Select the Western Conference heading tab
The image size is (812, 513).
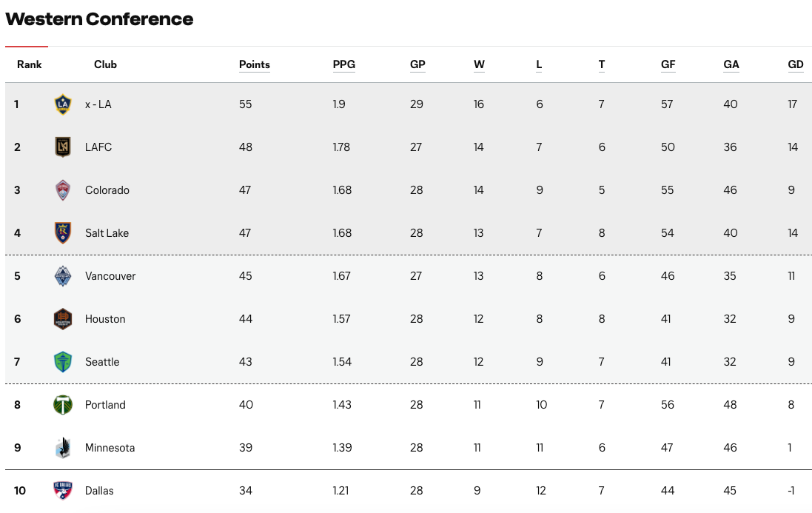tap(99, 19)
